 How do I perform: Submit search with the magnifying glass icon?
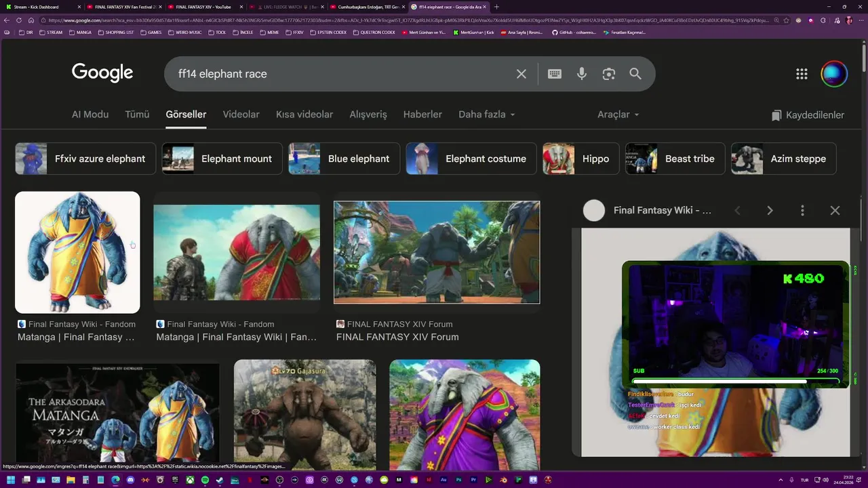(x=635, y=74)
